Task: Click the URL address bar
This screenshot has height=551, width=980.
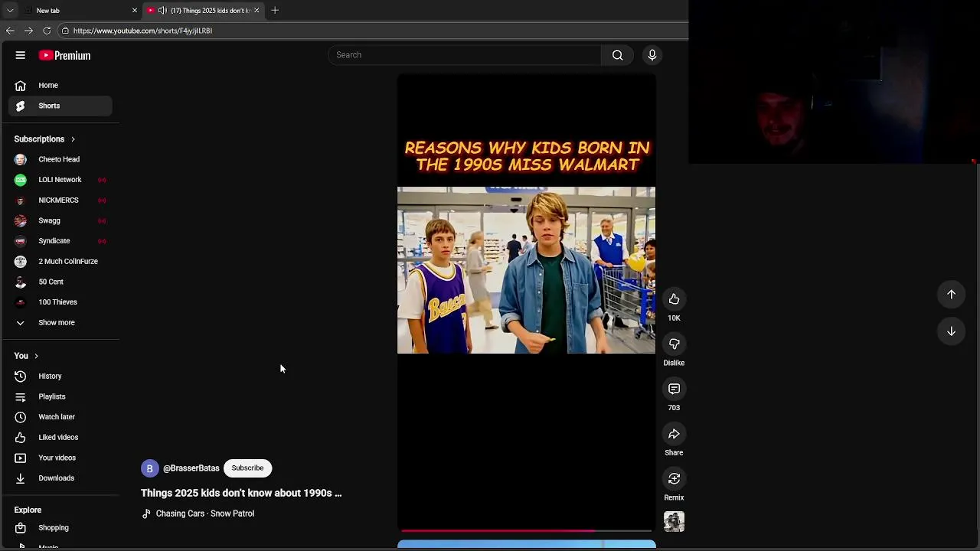Action: tap(372, 31)
